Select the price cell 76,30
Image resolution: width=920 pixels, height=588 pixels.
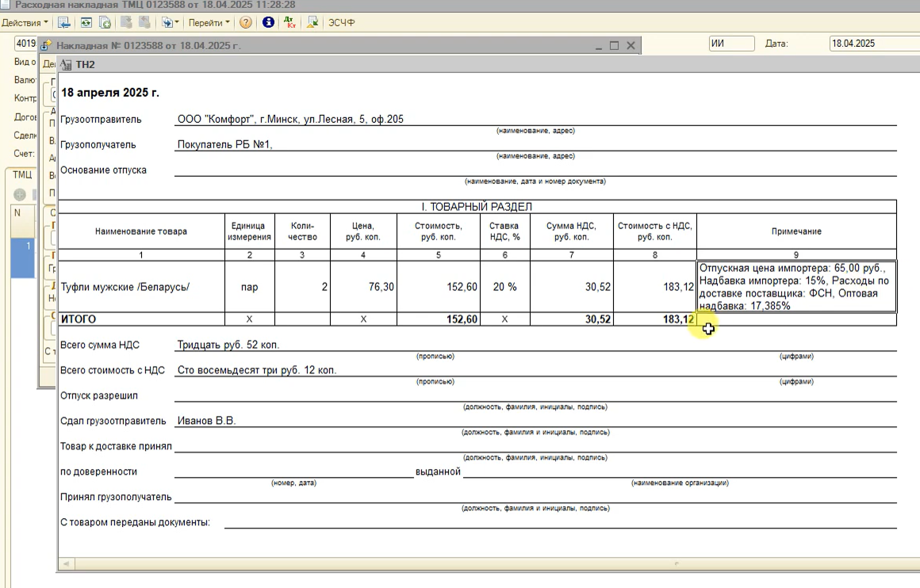click(364, 287)
